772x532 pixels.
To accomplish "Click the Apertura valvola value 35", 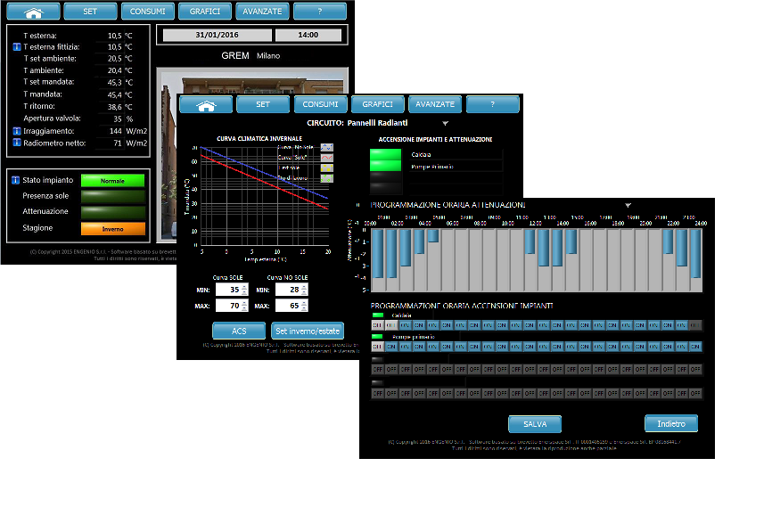I will pyautogui.click(x=118, y=119).
